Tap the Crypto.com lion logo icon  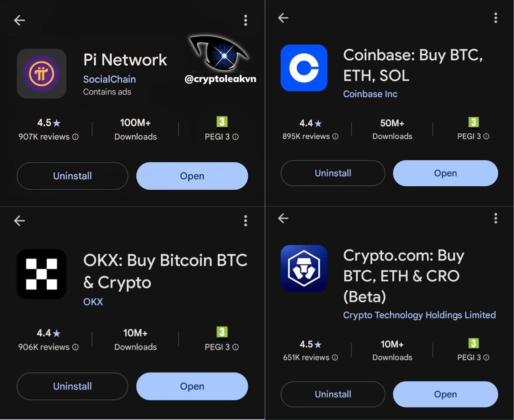point(304,268)
